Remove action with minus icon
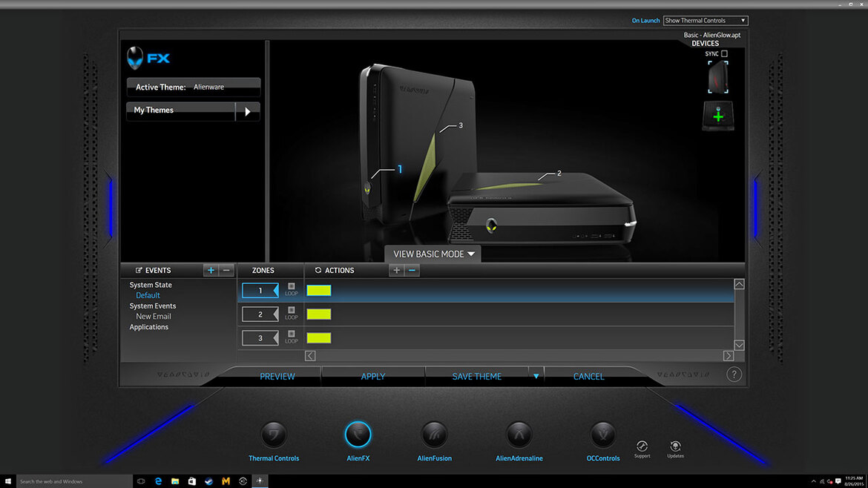The image size is (868, 488). [412, 270]
